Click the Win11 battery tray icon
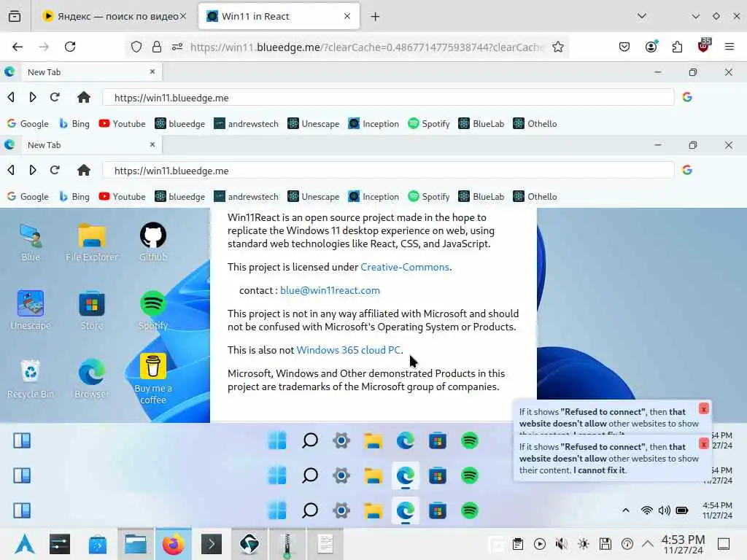The image size is (747, 560). (x=682, y=510)
